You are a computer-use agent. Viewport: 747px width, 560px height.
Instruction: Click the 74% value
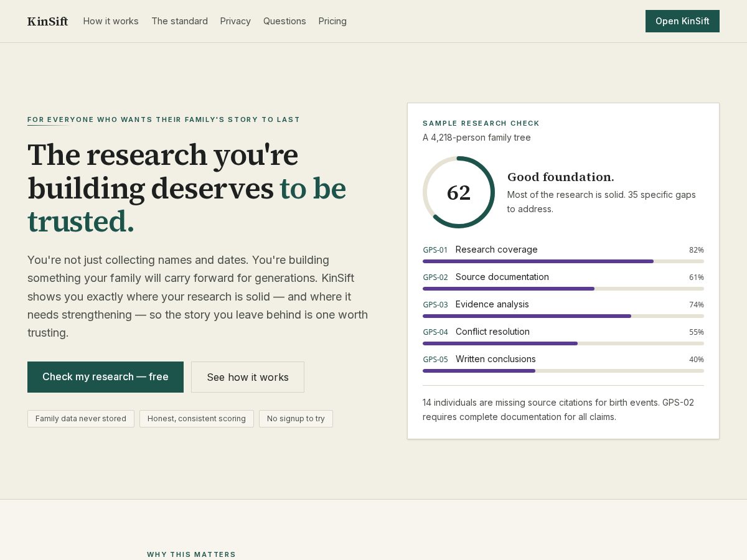697,305
